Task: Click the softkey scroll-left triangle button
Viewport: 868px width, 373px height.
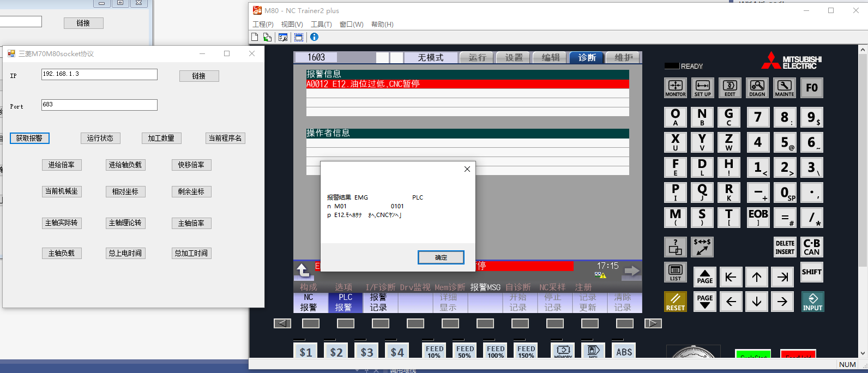Action: coord(282,323)
